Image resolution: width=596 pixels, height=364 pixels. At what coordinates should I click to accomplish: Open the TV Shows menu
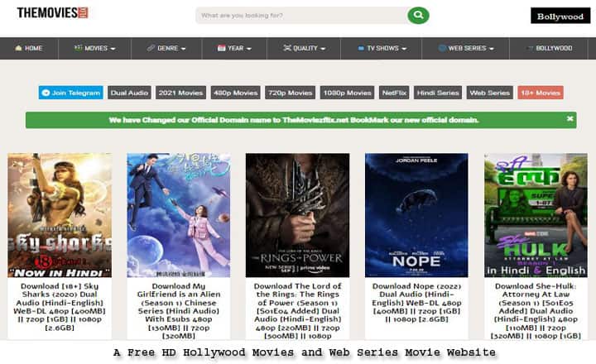click(385, 48)
